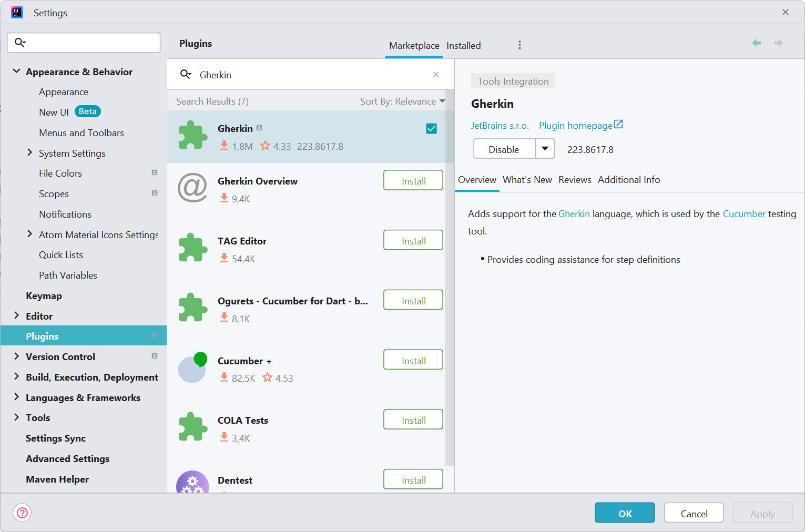Click project-level icon next to Version Control
Screen dimensions: 805x532
point(155,356)
